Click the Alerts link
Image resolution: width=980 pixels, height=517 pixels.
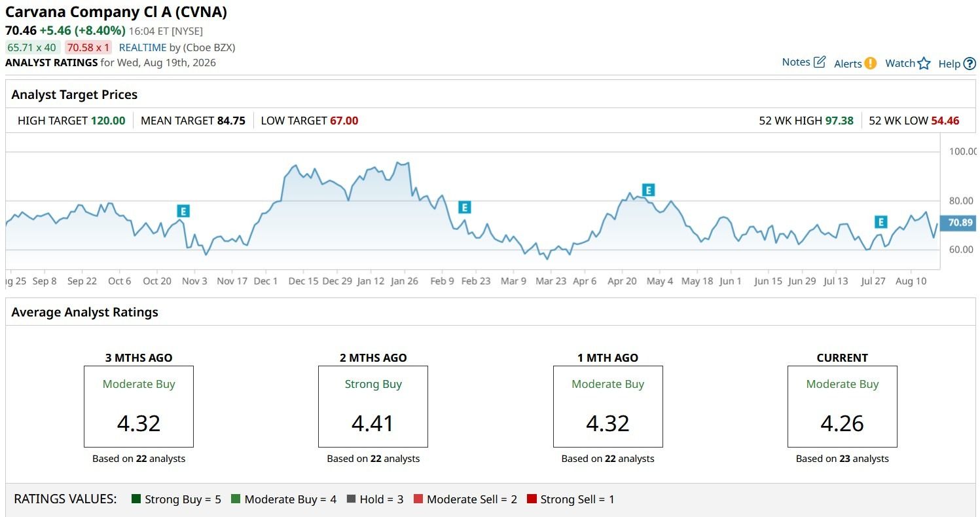point(848,64)
